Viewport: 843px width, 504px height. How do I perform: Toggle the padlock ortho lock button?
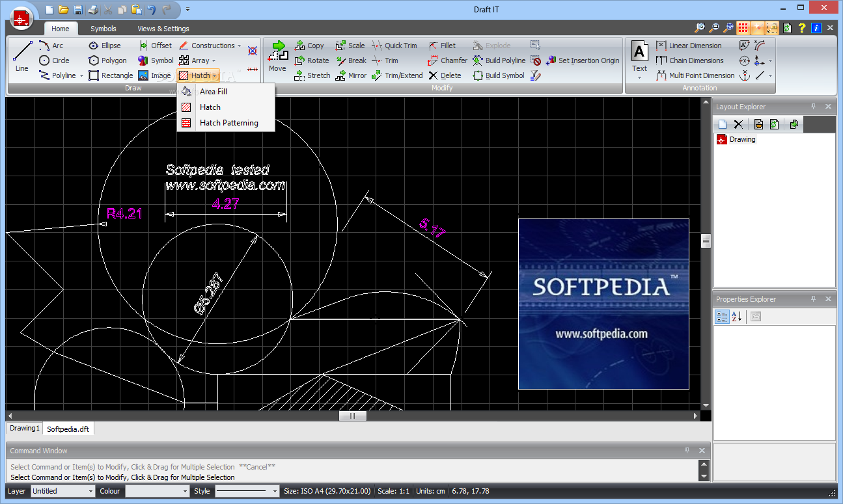[x=773, y=28]
